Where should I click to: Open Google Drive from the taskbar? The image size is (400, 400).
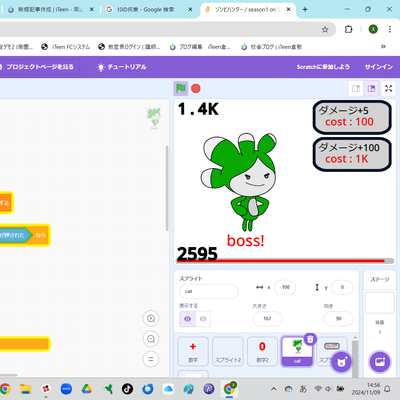click(x=87, y=389)
